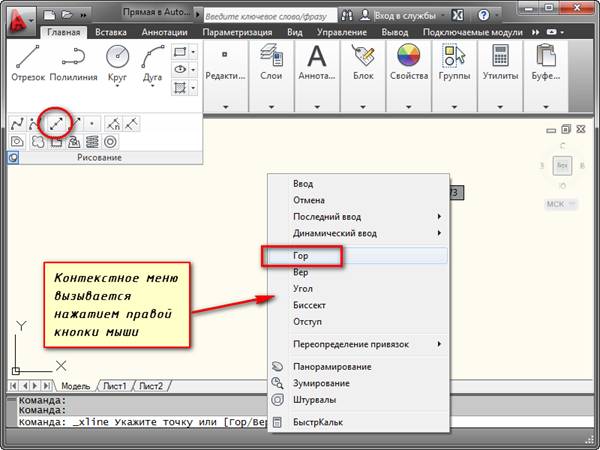Choose the Гор option in the context menu

[x=359, y=256]
